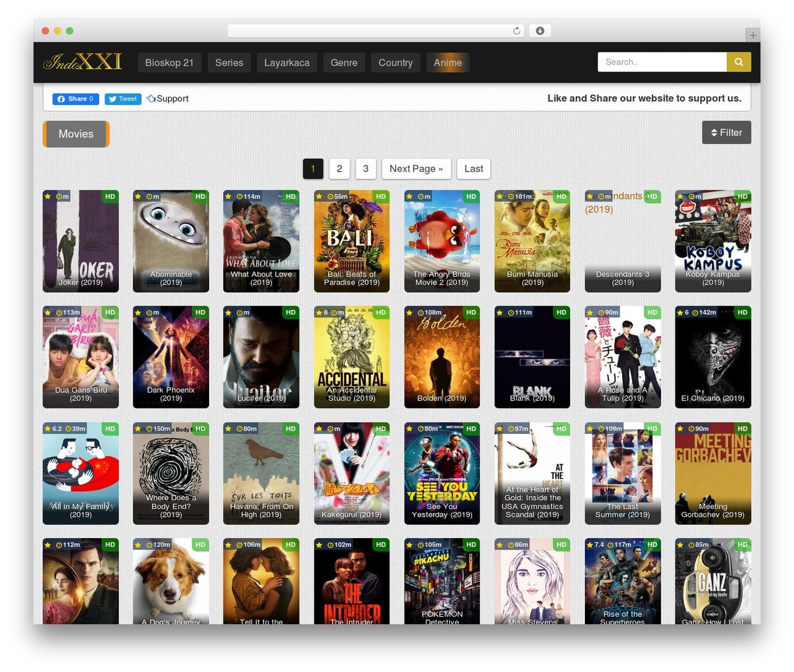Click the yellow search magnifier button
Viewport: 794px width, 672px height.
coord(739,62)
